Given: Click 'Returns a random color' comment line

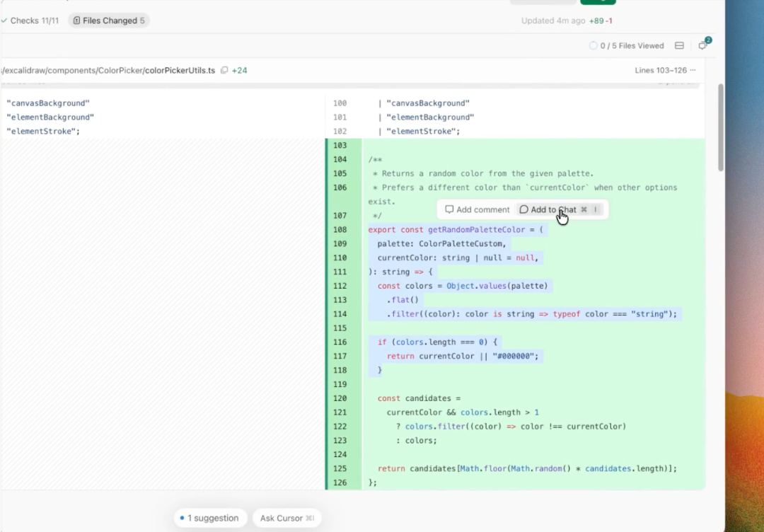Looking at the screenshot, I should click(483, 173).
